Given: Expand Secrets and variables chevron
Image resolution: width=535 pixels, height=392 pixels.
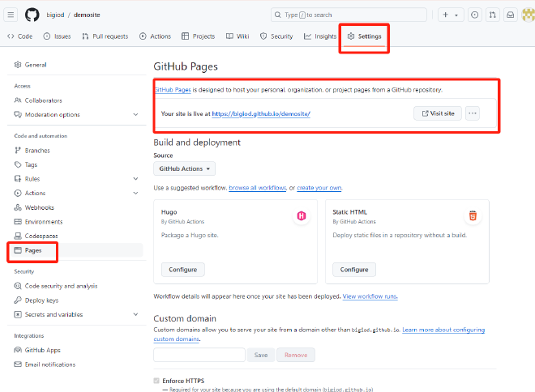Looking at the screenshot, I should pyautogui.click(x=135, y=314).
